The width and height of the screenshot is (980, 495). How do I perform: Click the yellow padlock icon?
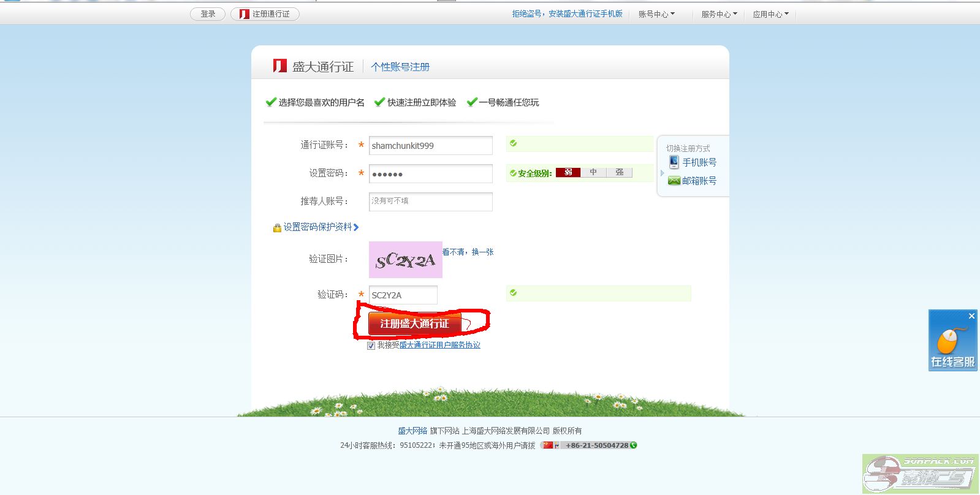tap(277, 228)
